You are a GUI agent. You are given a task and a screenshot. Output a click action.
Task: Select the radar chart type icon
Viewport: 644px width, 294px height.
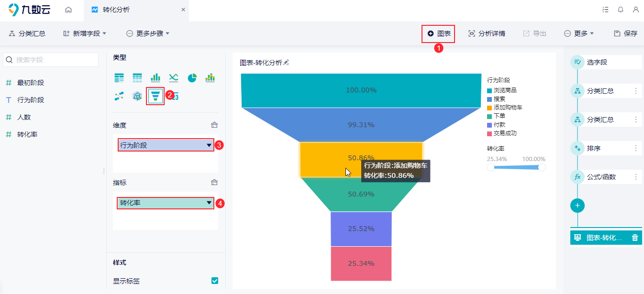tap(137, 96)
